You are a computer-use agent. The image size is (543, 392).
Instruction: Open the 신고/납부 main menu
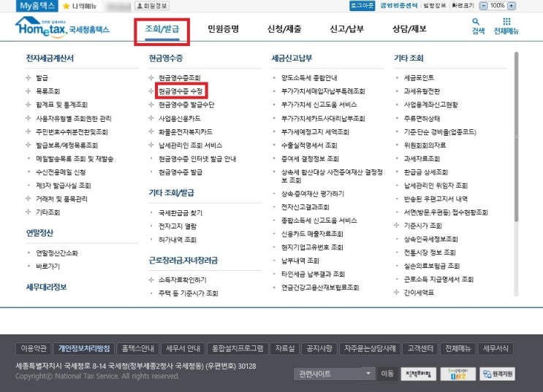[x=346, y=29]
